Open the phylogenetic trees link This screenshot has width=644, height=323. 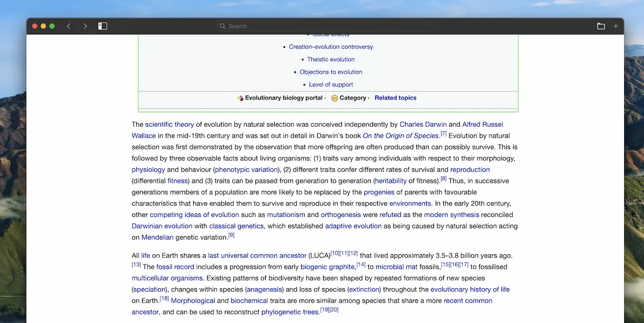[290, 312]
